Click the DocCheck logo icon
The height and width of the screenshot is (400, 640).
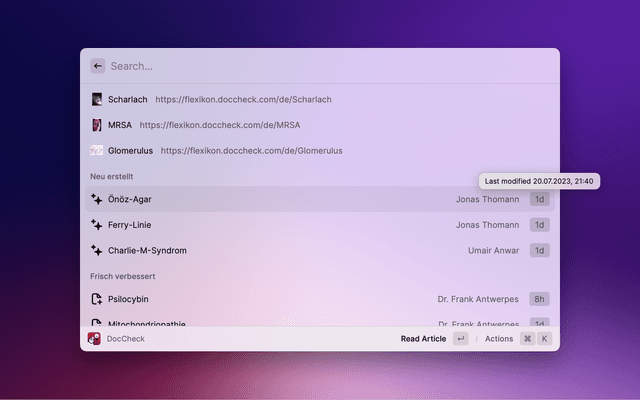coord(95,339)
